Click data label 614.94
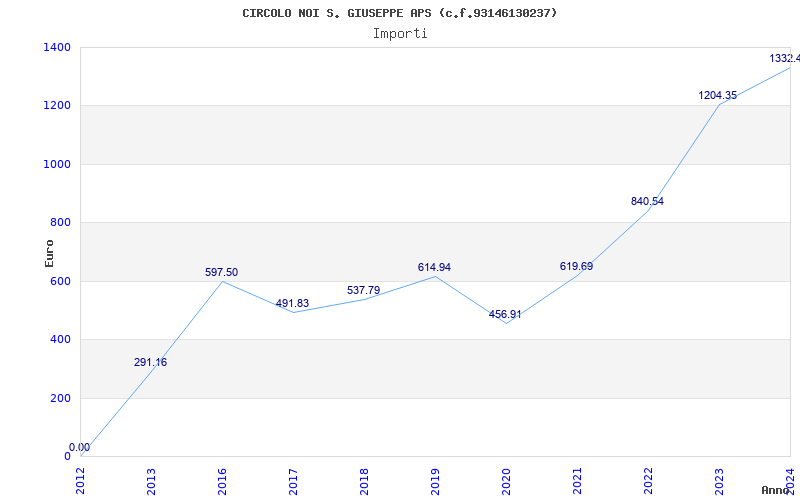 pos(434,267)
